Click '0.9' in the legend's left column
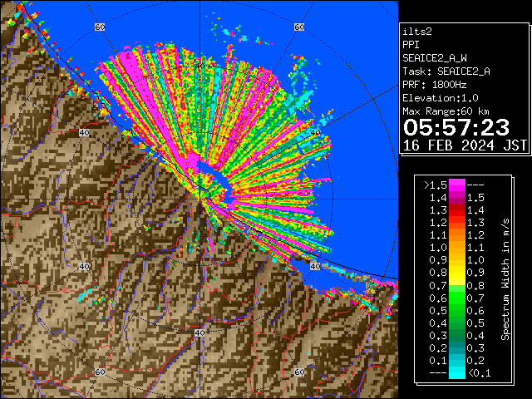532x399 pixels. pyautogui.click(x=438, y=260)
